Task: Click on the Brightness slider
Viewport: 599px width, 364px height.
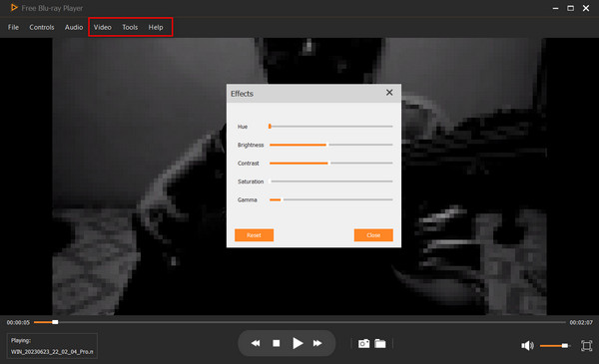Action: 330,145
